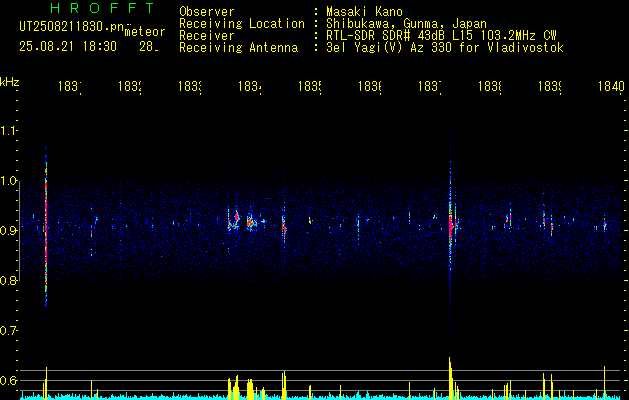Click the strong echo streak just after 1837
Image resolution: width=629 pixels, height=400 pixels.
coord(450,225)
